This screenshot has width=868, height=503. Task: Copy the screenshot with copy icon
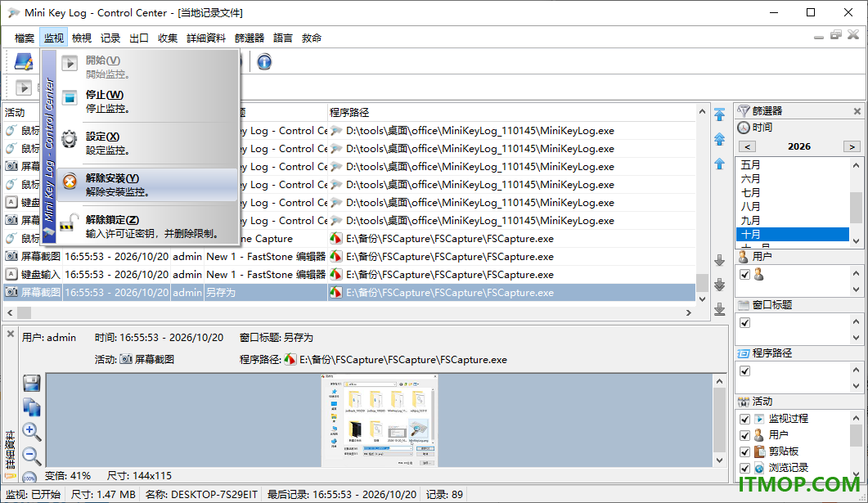32,407
